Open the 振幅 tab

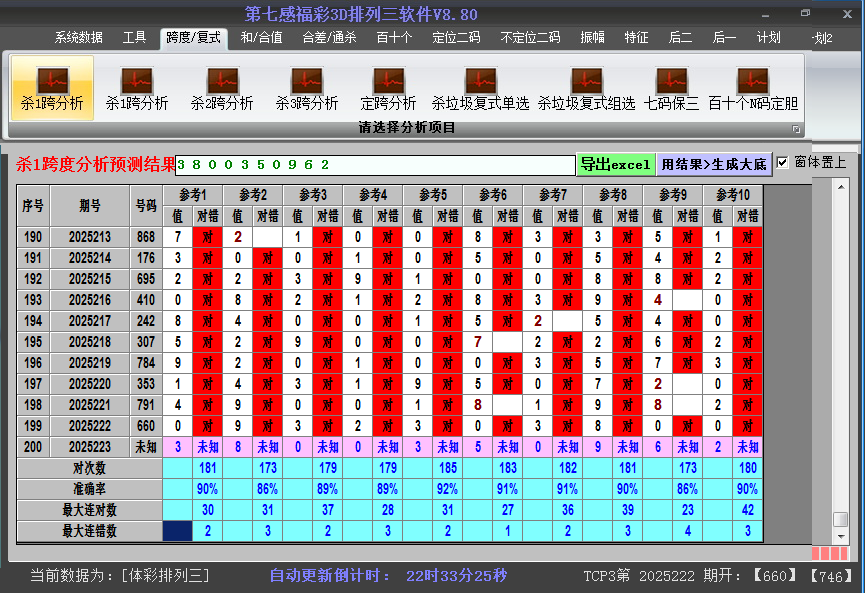coord(592,38)
